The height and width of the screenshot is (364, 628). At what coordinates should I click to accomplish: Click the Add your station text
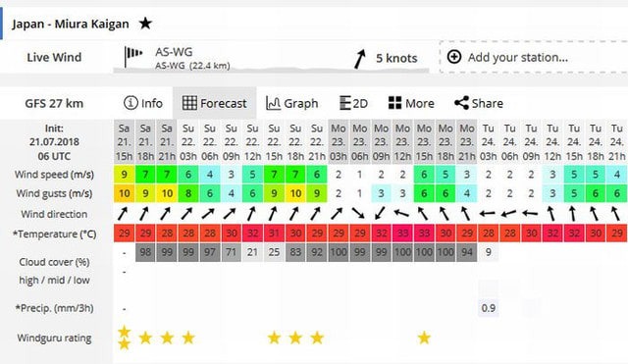(518, 57)
